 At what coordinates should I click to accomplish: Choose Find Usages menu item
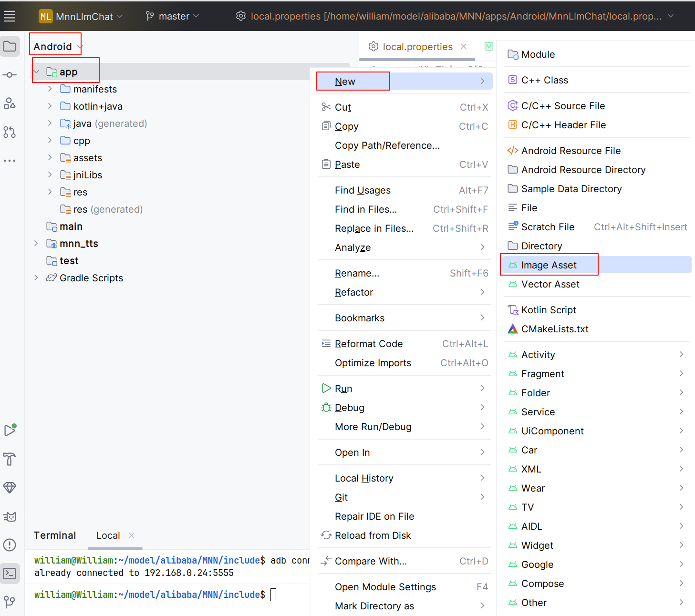pyautogui.click(x=405, y=190)
